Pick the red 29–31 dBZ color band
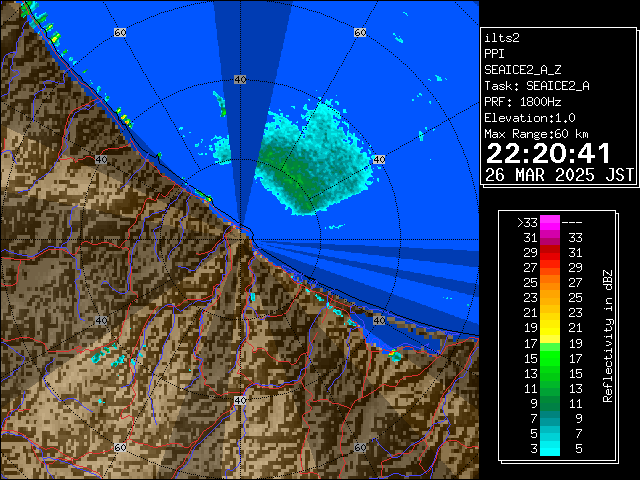Viewport: 640px width, 480px height. point(550,253)
